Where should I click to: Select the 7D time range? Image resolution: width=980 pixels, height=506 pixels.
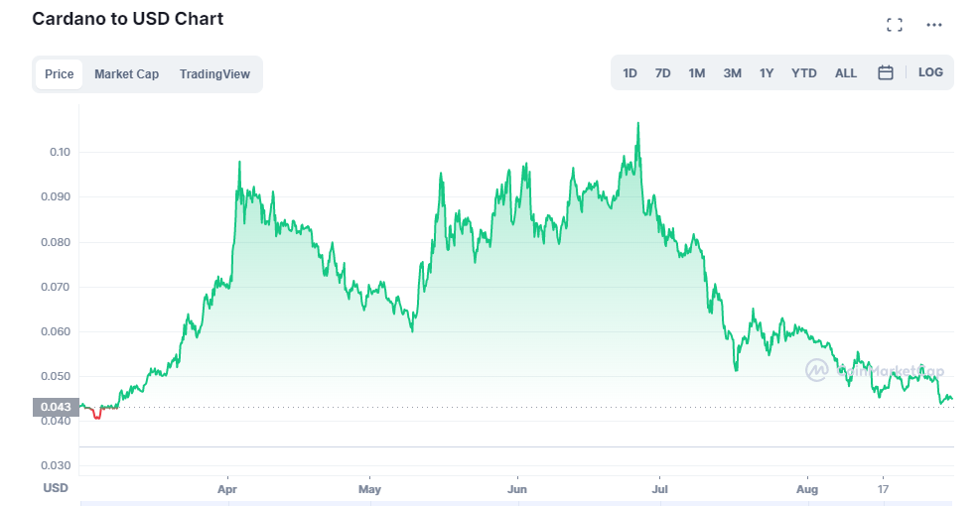coord(662,73)
